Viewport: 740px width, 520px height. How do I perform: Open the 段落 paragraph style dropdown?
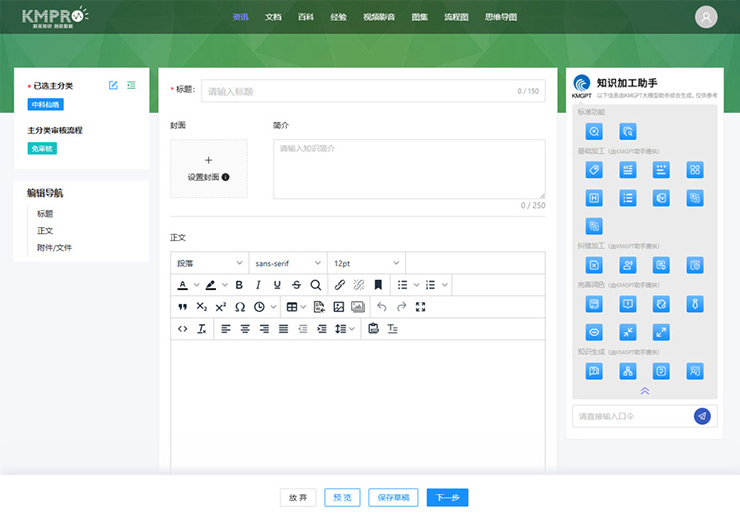click(x=209, y=263)
